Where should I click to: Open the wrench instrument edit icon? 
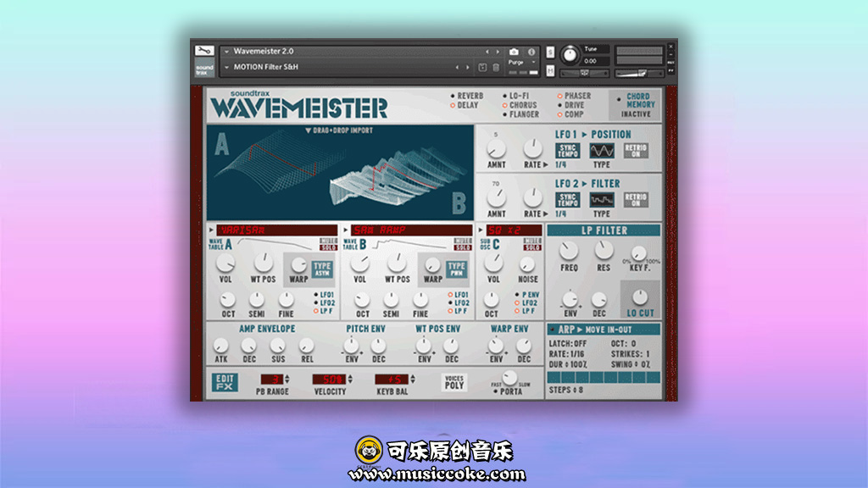point(203,51)
